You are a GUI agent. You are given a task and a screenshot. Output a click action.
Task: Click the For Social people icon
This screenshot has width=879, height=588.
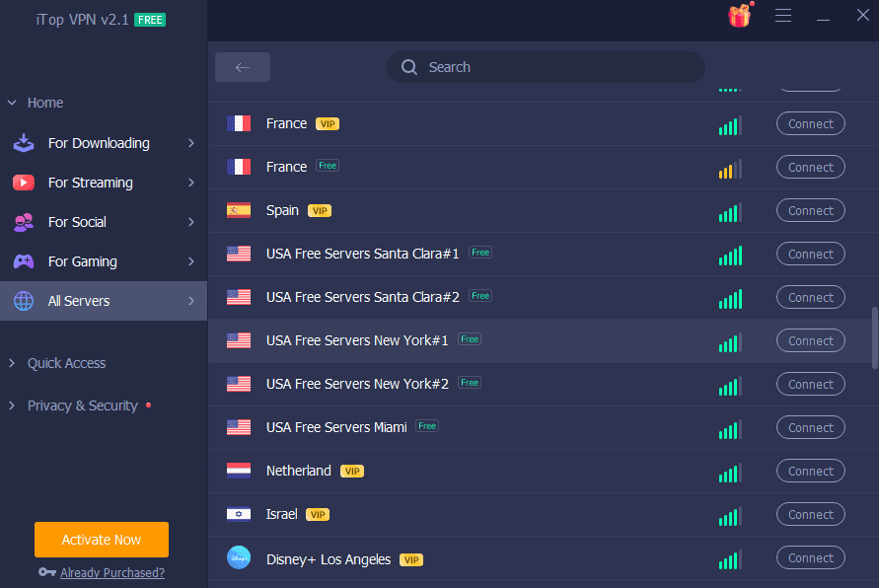click(24, 222)
